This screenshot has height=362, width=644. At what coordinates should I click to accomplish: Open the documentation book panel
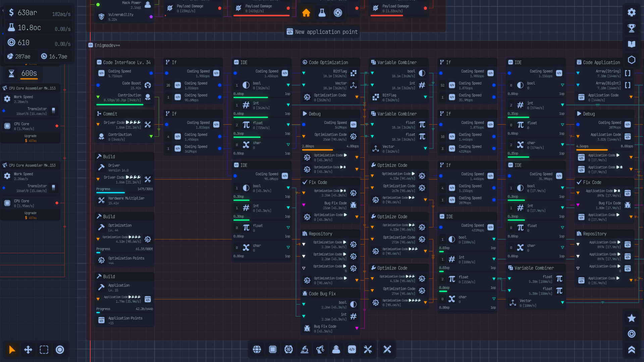pos(632,44)
